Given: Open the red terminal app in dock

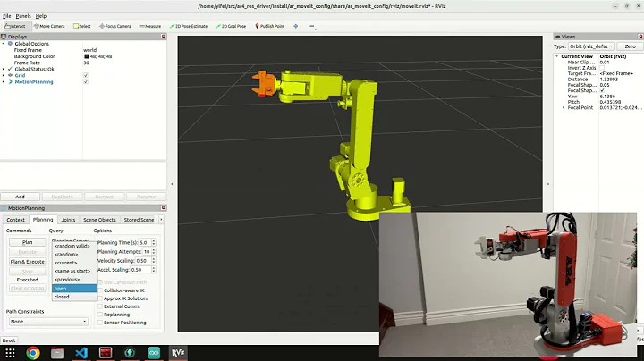Looking at the screenshot, I should 106,353.
